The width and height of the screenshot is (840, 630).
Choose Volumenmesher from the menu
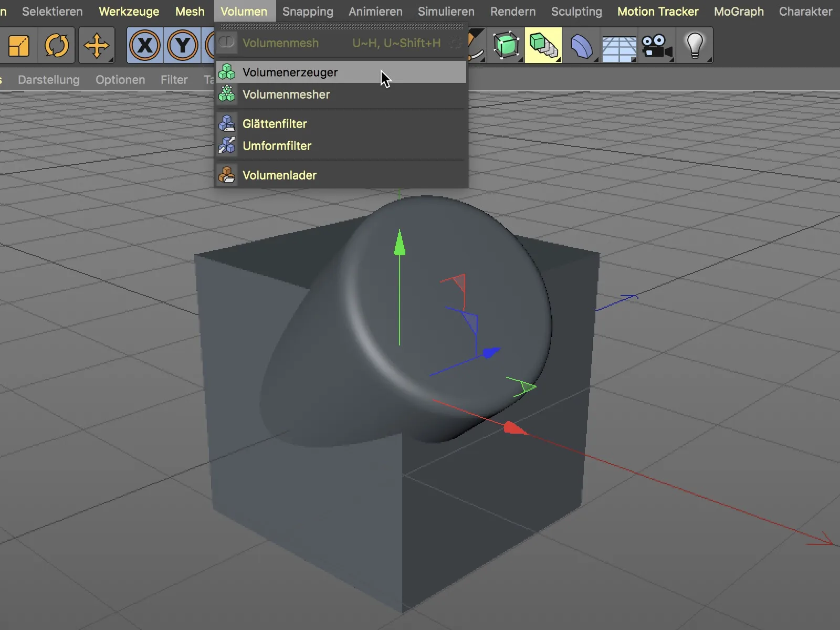[x=341, y=94]
